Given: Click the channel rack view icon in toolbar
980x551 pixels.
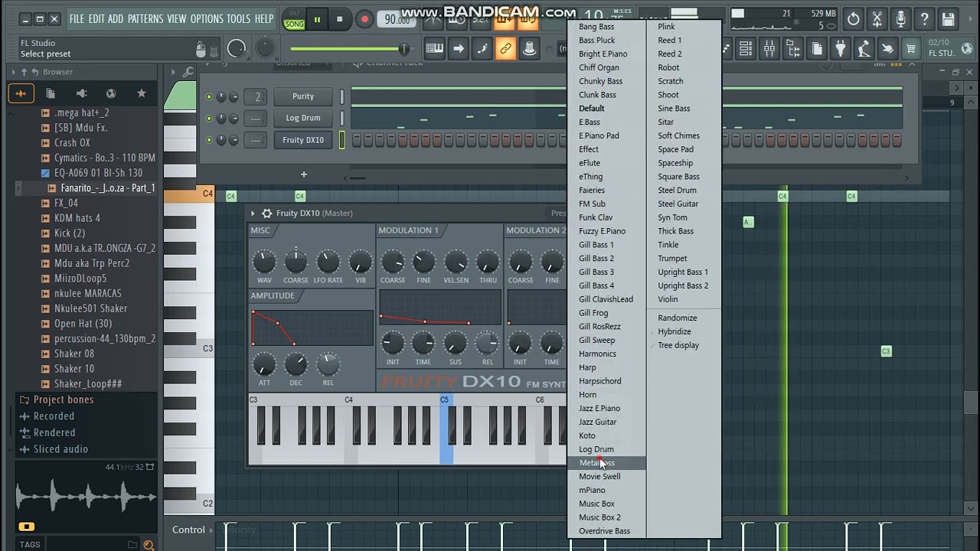Looking at the screenshot, I should click(x=746, y=49).
